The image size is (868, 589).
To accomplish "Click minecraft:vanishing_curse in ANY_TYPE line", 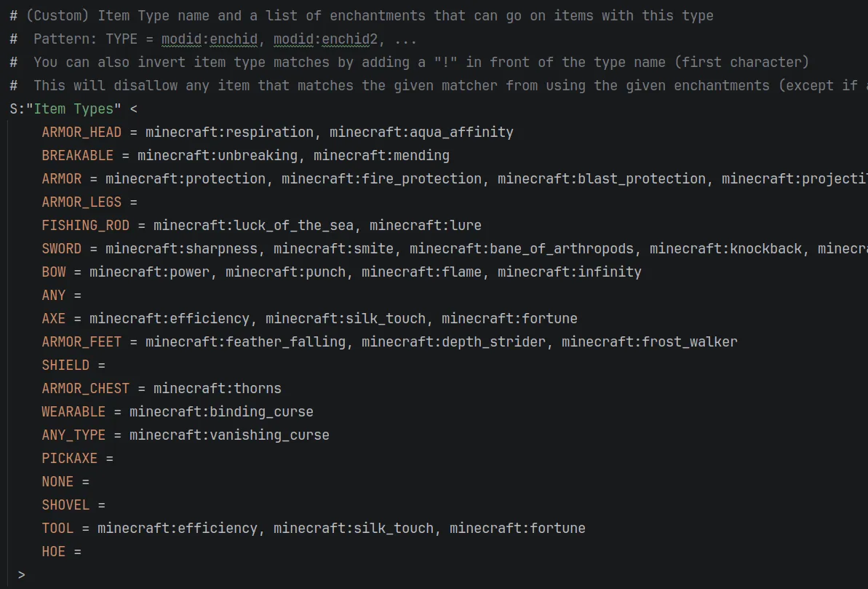I will [x=230, y=435].
